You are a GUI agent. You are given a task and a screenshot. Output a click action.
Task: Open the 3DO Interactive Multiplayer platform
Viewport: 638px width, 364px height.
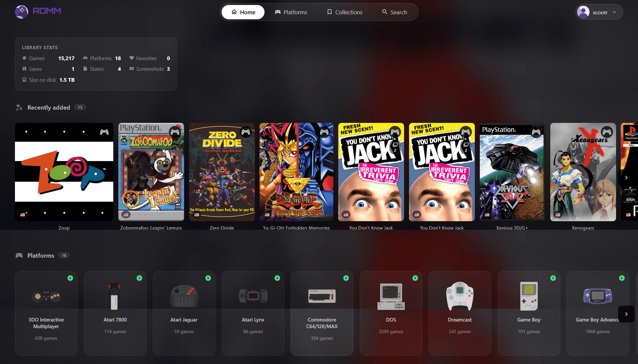point(46,313)
